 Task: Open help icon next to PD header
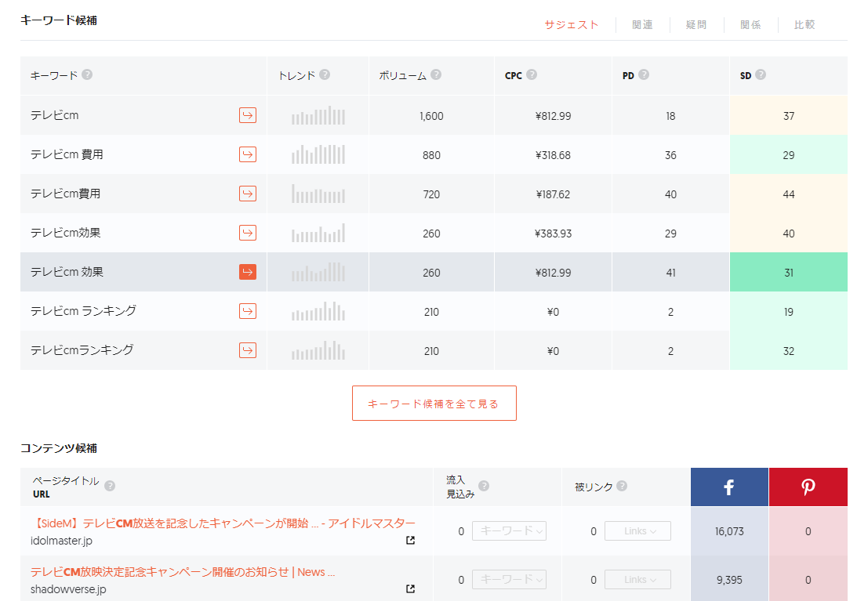644,74
